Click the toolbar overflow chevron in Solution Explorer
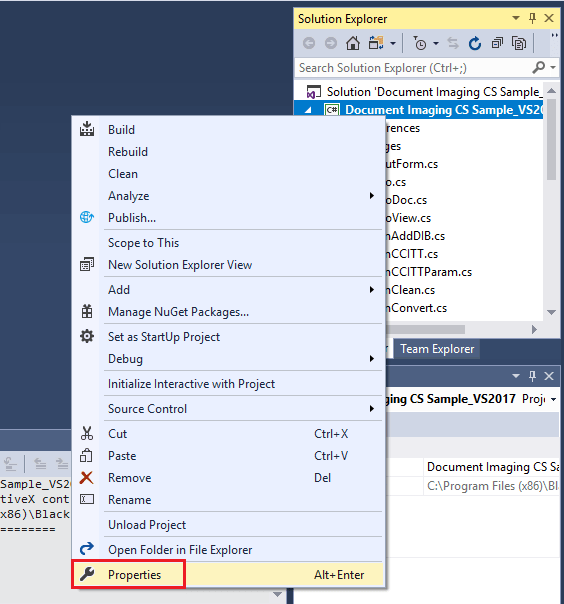This screenshot has width=564, height=604. coord(554,37)
